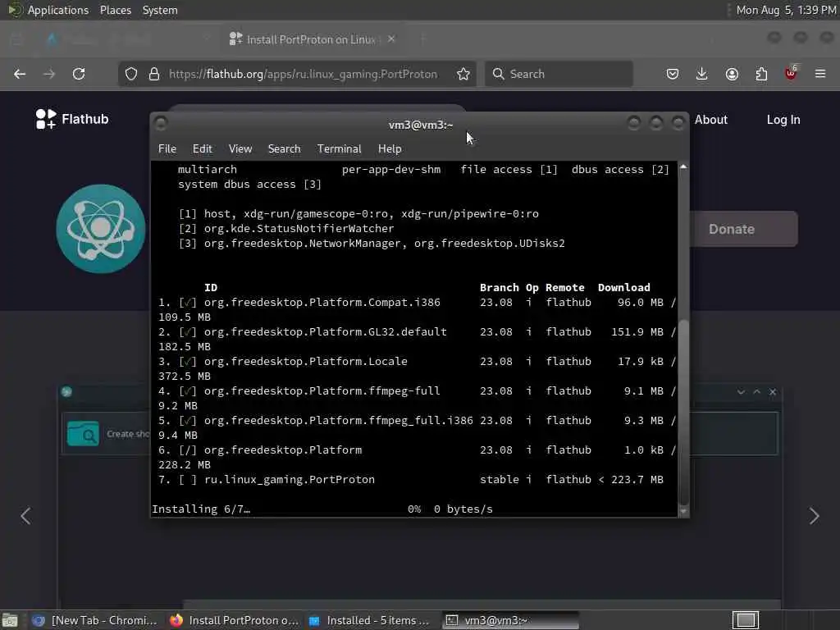Open the System menu
The image size is (840, 630).
click(160, 10)
